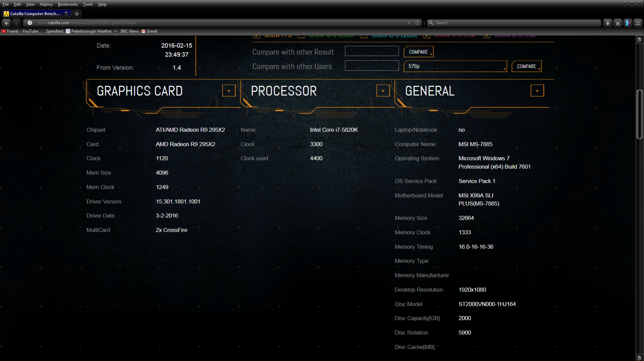Go to the browser home page icon
The width and height of the screenshot is (644, 361).
tap(618, 23)
